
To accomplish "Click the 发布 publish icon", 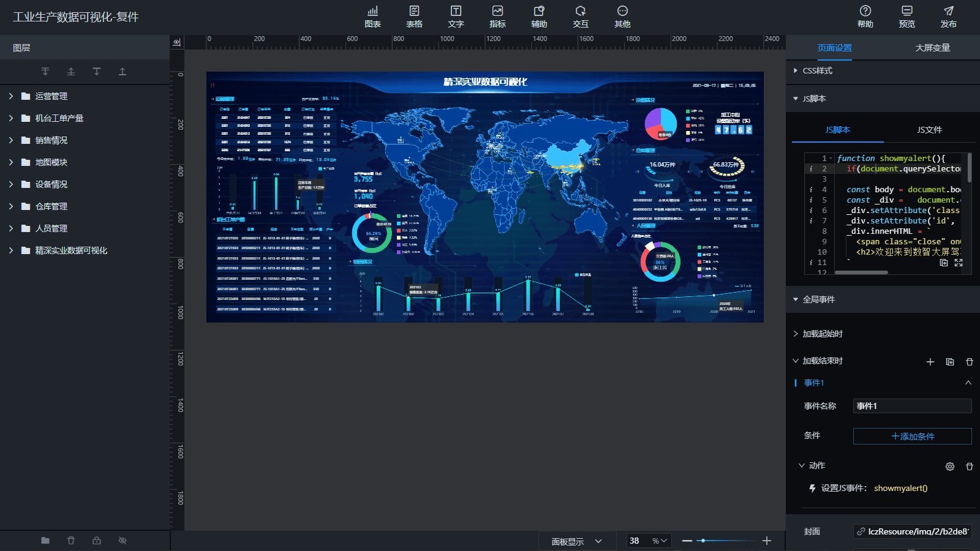I will [948, 17].
